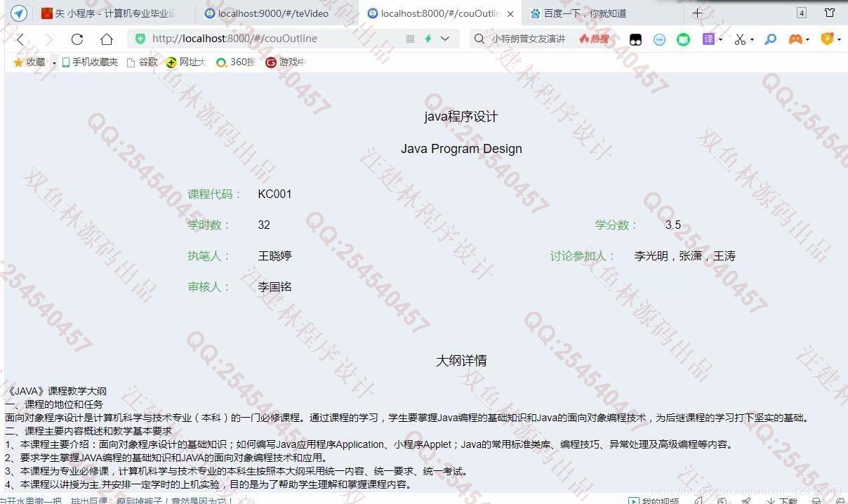Close the localhost:8000 couOutline tab
The width and height of the screenshot is (848, 504).
coord(510,13)
